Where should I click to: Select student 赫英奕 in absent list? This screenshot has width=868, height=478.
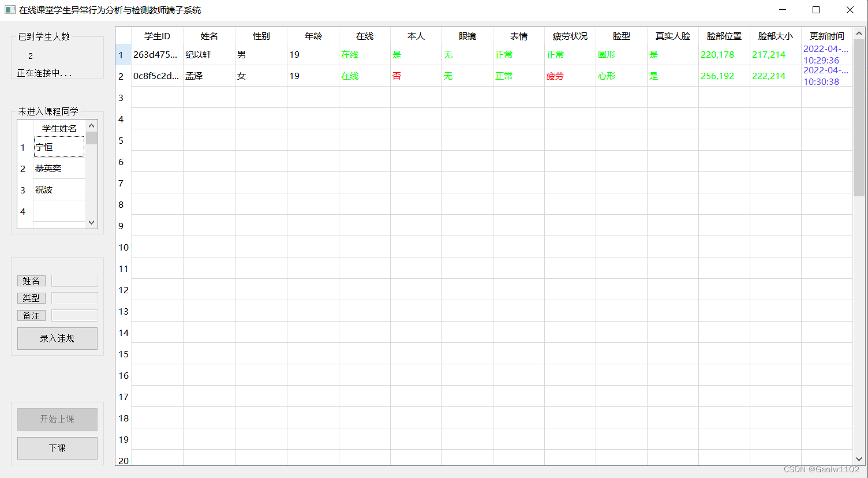[x=59, y=169]
